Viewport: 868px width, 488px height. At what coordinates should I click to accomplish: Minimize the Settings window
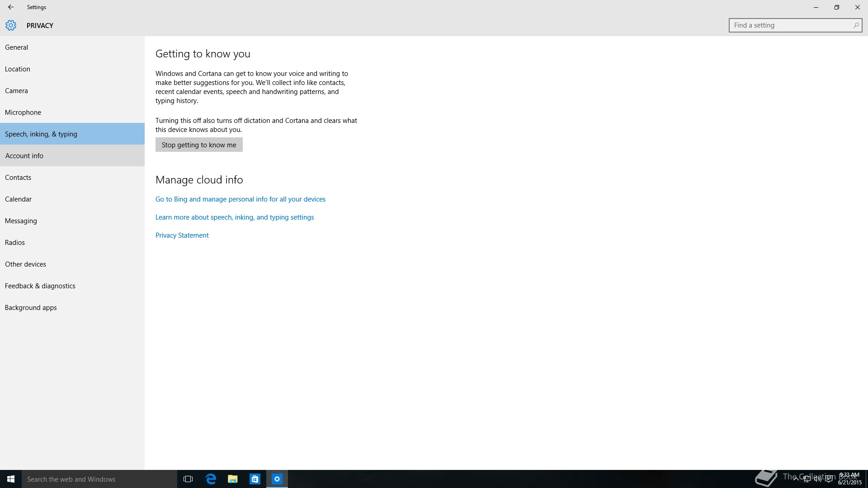tap(816, 7)
